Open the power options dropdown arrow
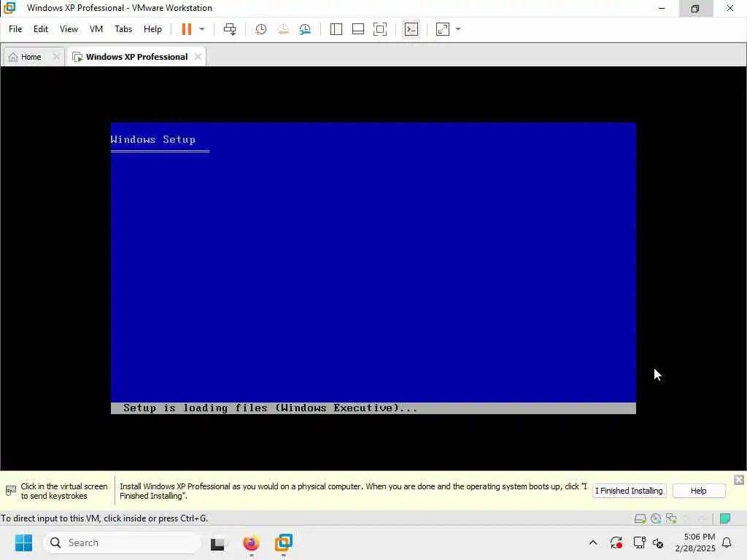Image resolution: width=747 pixels, height=560 pixels. click(x=202, y=29)
